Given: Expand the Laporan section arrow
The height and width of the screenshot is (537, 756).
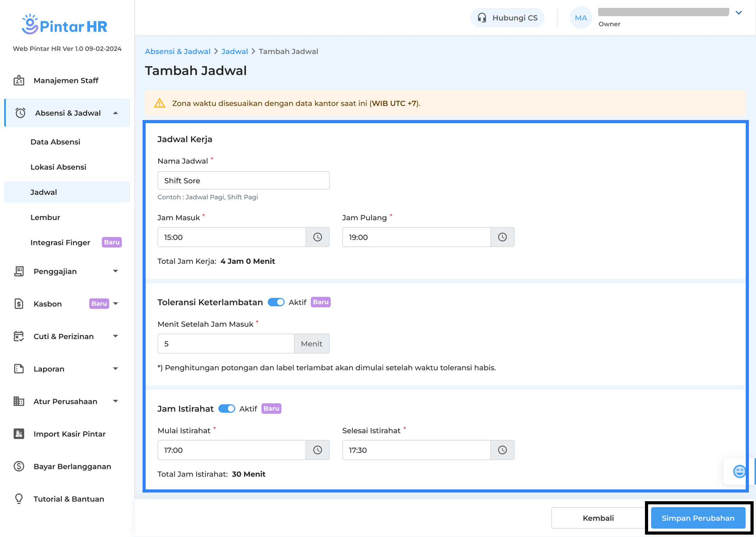Looking at the screenshot, I should (115, 369).
